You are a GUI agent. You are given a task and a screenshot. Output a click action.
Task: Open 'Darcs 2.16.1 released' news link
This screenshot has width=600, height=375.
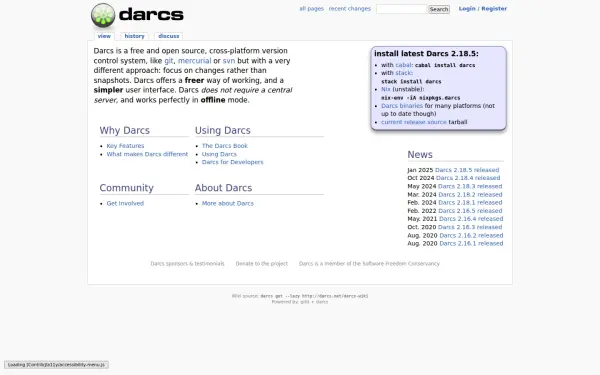(x=471, y=243)
